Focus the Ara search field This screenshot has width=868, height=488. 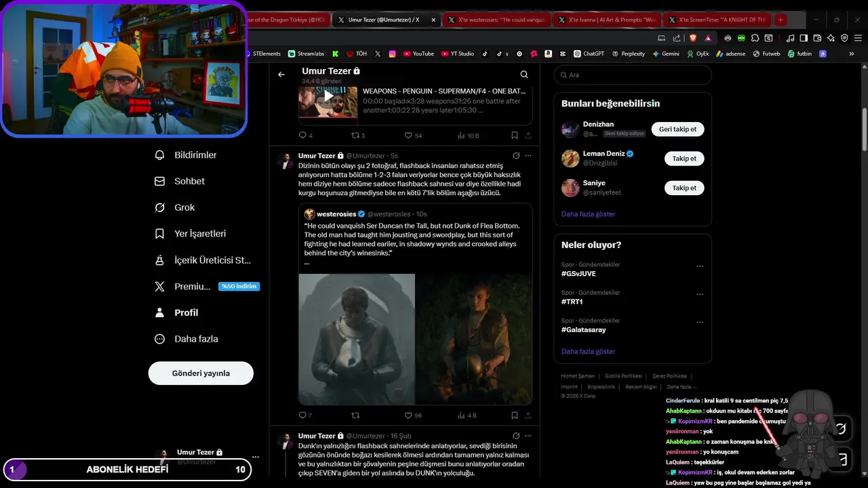coord(633,75)
